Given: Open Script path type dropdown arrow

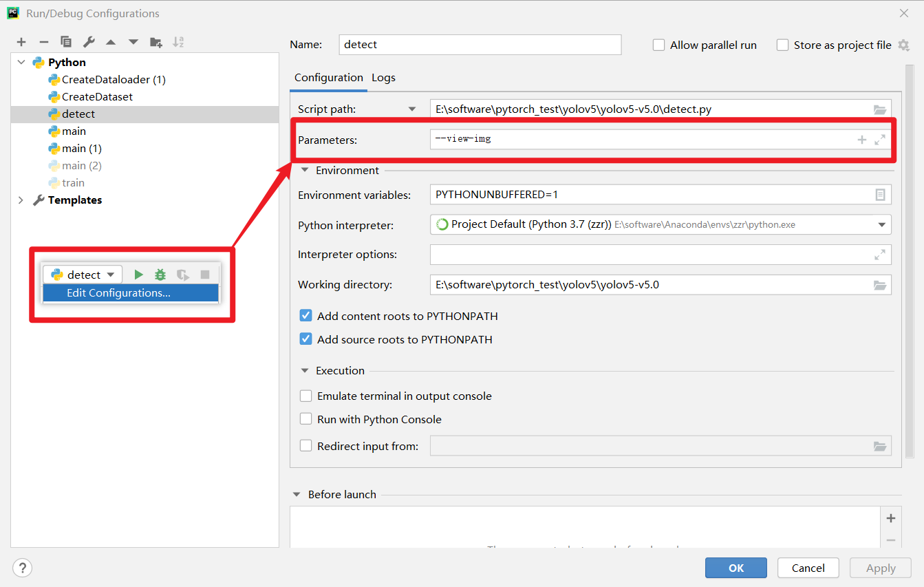Looking at the screenshot, I should tap(412, 109).
